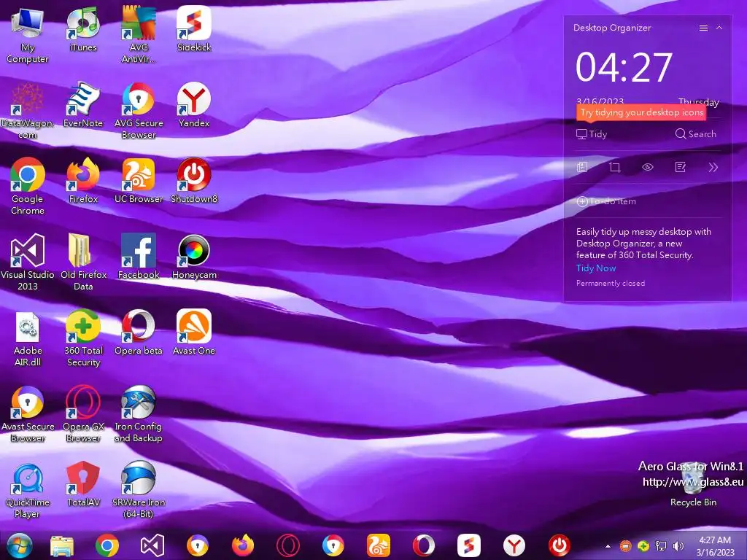Click Google Chrome taskbar icon
Image resolution: width=747 pixels, height=560 pixels.
pos(107,545)
